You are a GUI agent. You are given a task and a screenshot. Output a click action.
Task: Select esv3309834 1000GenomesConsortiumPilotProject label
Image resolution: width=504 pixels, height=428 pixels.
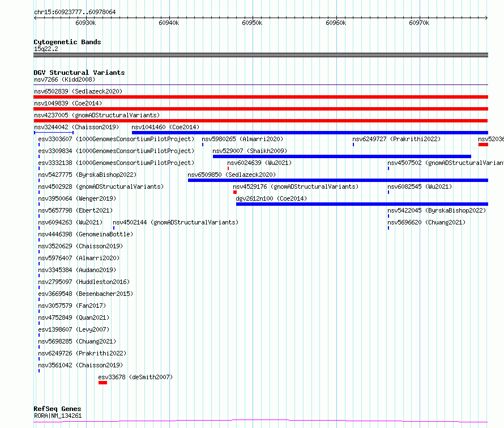116,151
